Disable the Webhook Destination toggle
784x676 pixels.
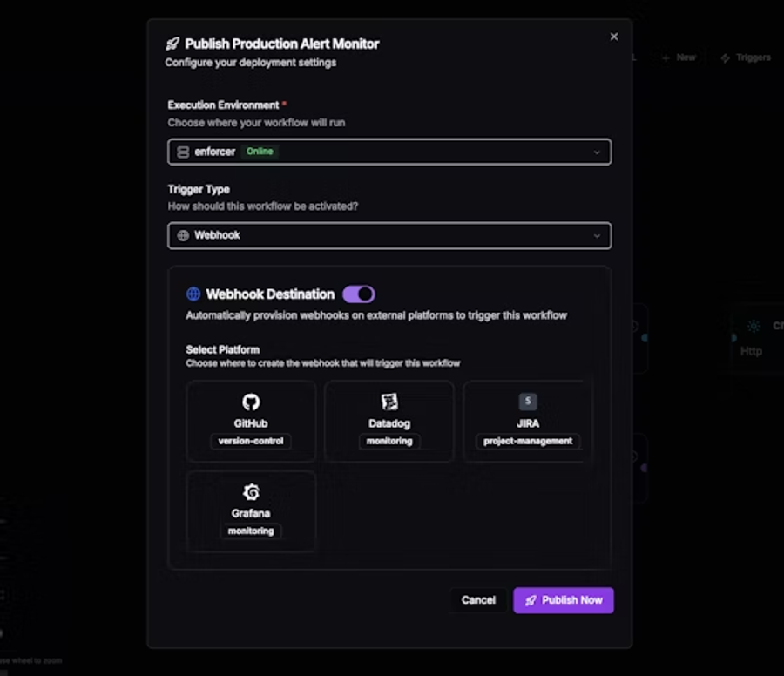coord(359,294)
